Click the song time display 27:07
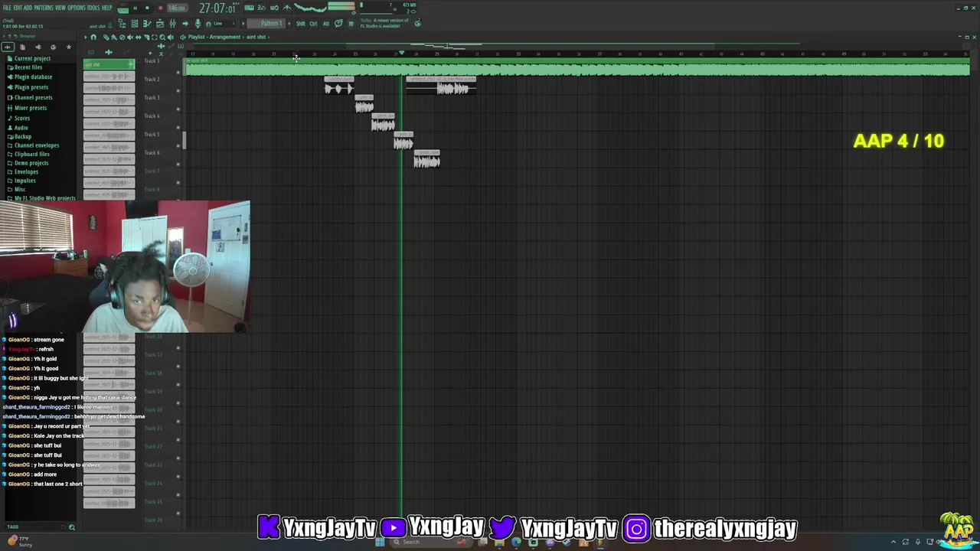 tap(217, 8)
